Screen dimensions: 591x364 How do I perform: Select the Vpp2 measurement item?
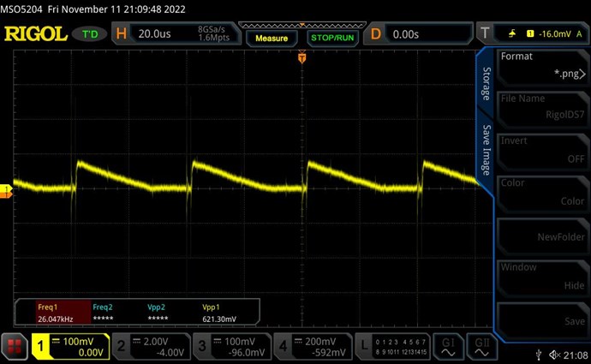[158, 313]
